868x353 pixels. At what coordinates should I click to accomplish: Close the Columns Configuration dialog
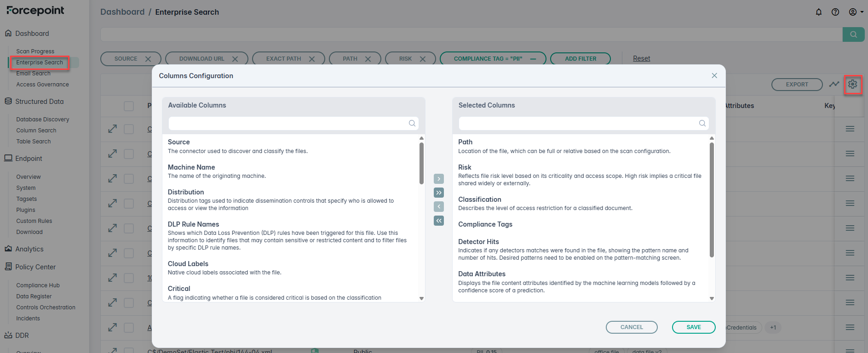714,75
